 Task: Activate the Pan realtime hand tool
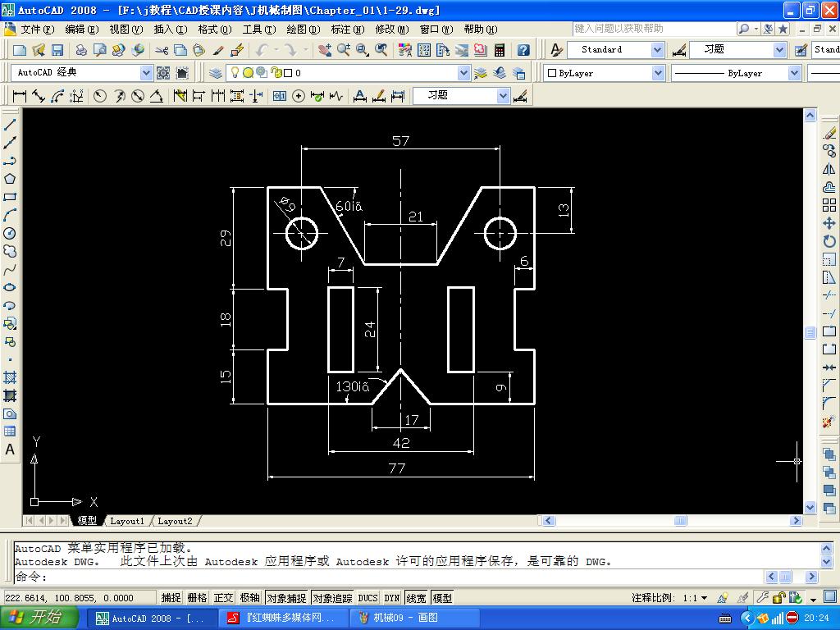click(x=325, y=51)
